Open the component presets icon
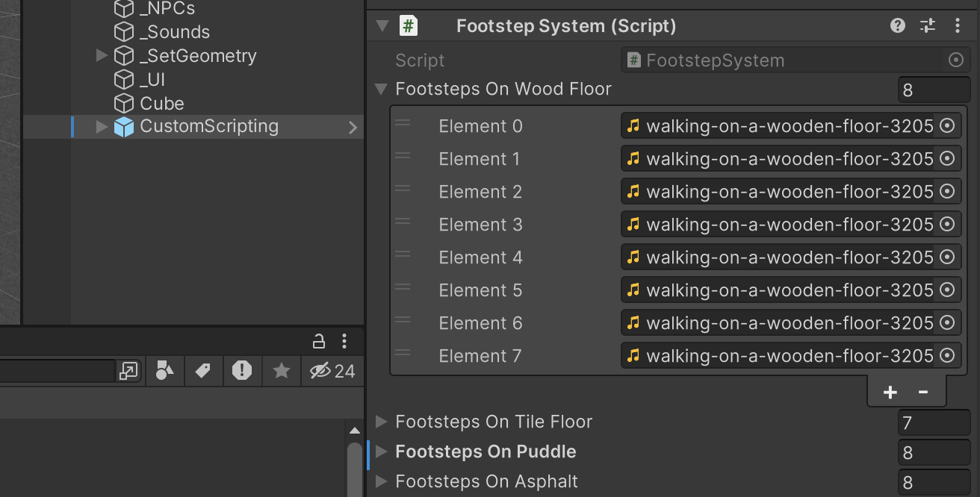 (927, 25)
